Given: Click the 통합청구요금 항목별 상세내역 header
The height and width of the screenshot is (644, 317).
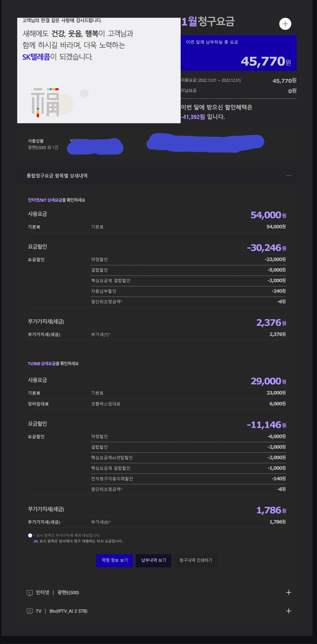Looking at the screenshot, I should 57,176.
